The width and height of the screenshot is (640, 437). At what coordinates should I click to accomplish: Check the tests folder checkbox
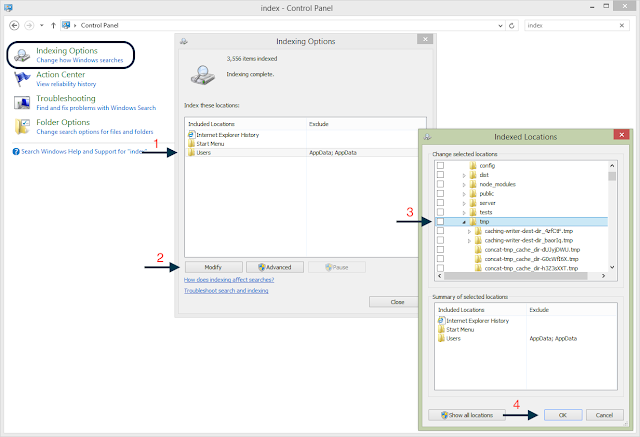440,212
